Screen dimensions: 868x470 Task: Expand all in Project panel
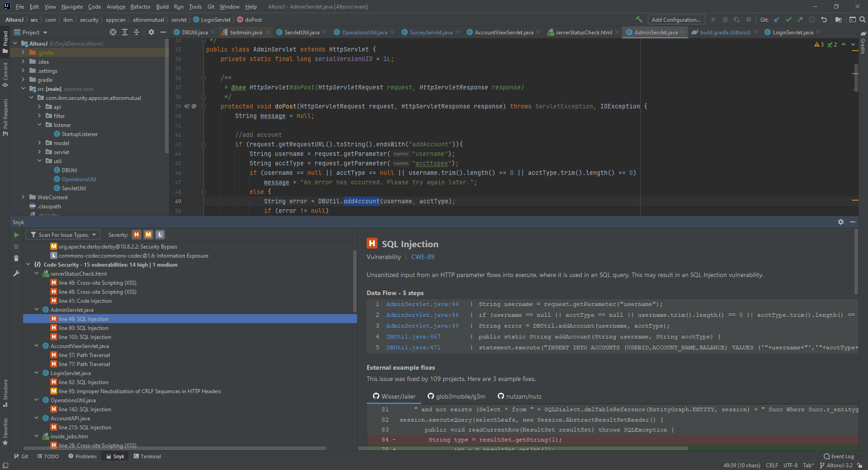pos(125,32)
